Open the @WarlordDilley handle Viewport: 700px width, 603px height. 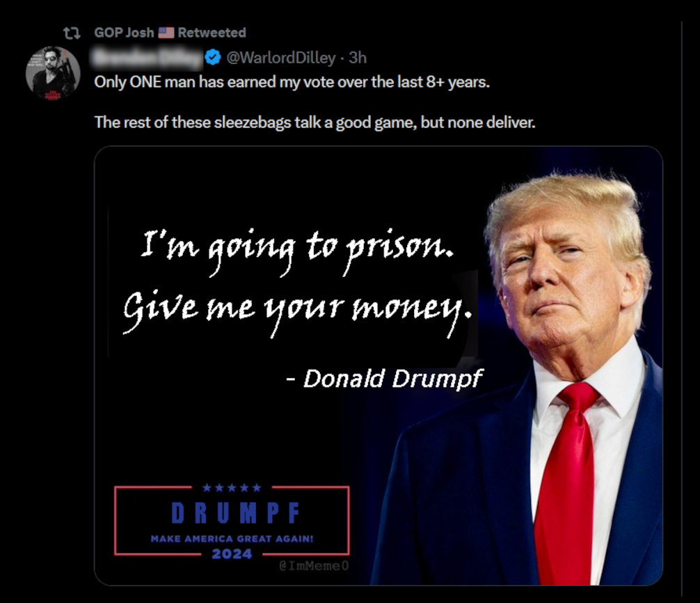[x=281, y=58]
